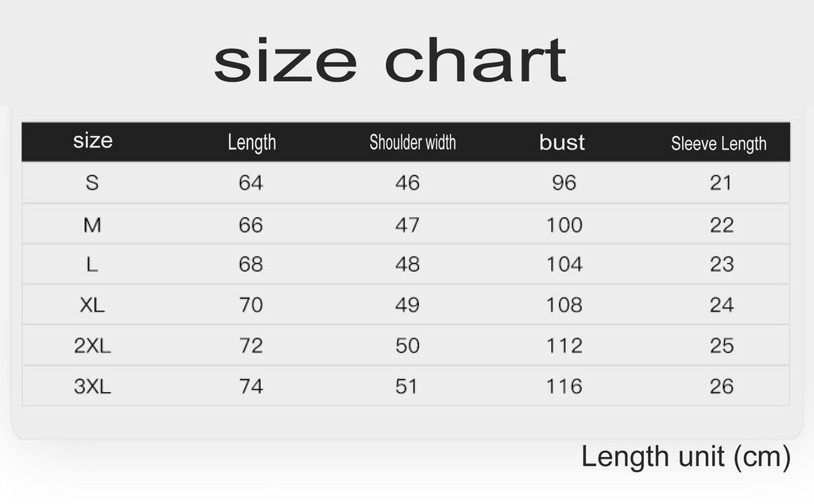Click the 'Sleeve Length' column header
Screen dimensions: 814x504
point(719,144)
